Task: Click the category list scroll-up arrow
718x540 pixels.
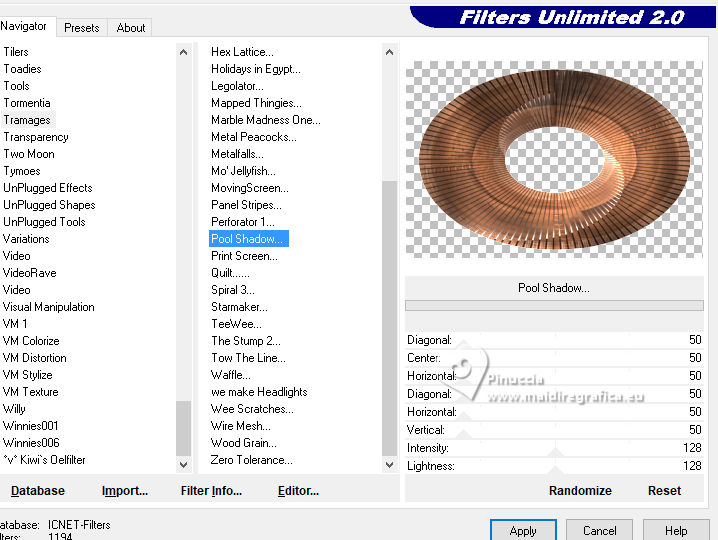Action: 184,52
